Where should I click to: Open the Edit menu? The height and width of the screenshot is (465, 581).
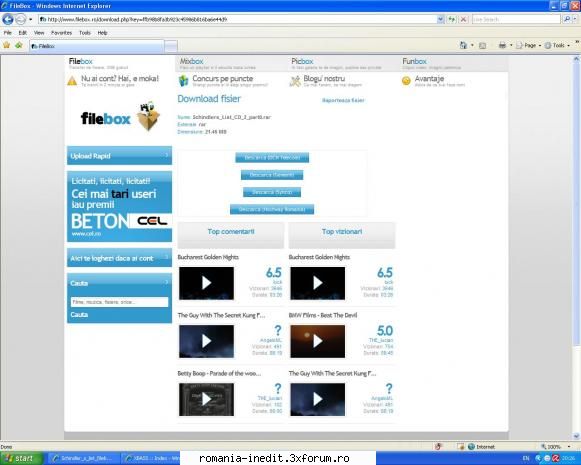pyautogui.click(x=23, y=33)
